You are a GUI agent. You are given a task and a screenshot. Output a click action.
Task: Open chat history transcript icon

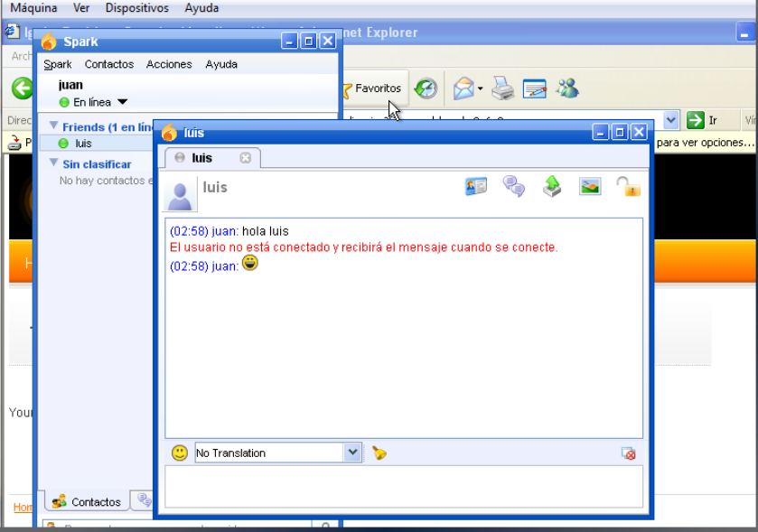pyautogui.click(x=514, y=187)
